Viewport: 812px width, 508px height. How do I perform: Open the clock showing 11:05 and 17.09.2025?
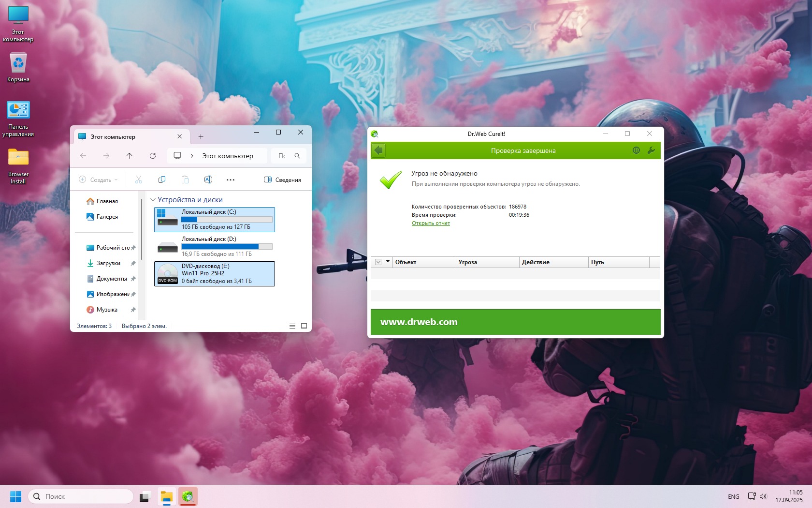point(789,496)
